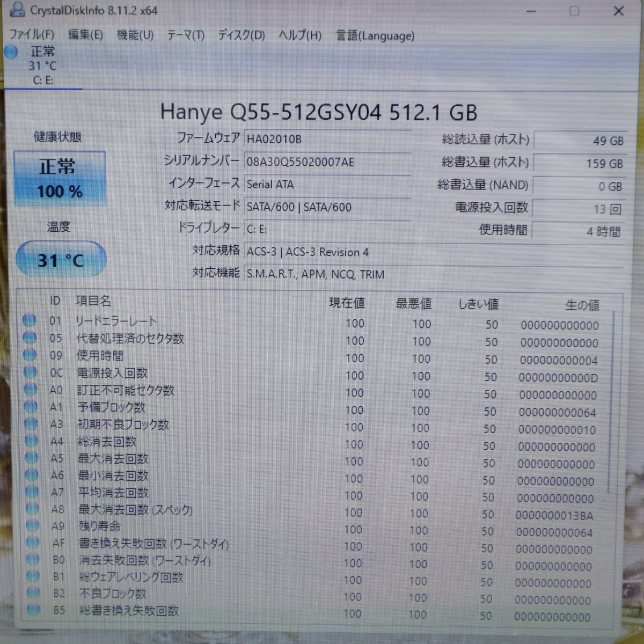Click the status icon for row 01 リードエラーレート
Screen dimensions: 644x644
point(30,320)
